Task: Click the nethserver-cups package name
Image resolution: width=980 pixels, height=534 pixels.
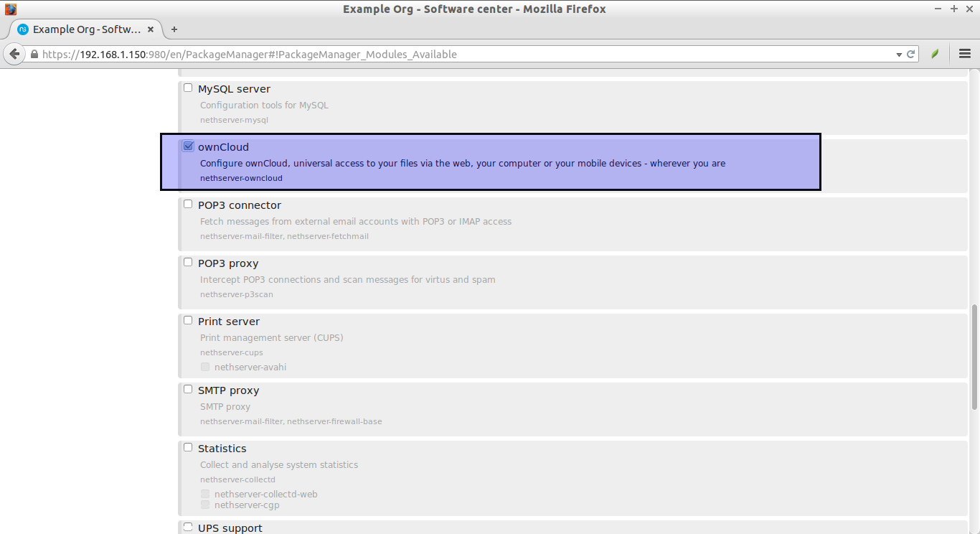Action: click(232, 352)
